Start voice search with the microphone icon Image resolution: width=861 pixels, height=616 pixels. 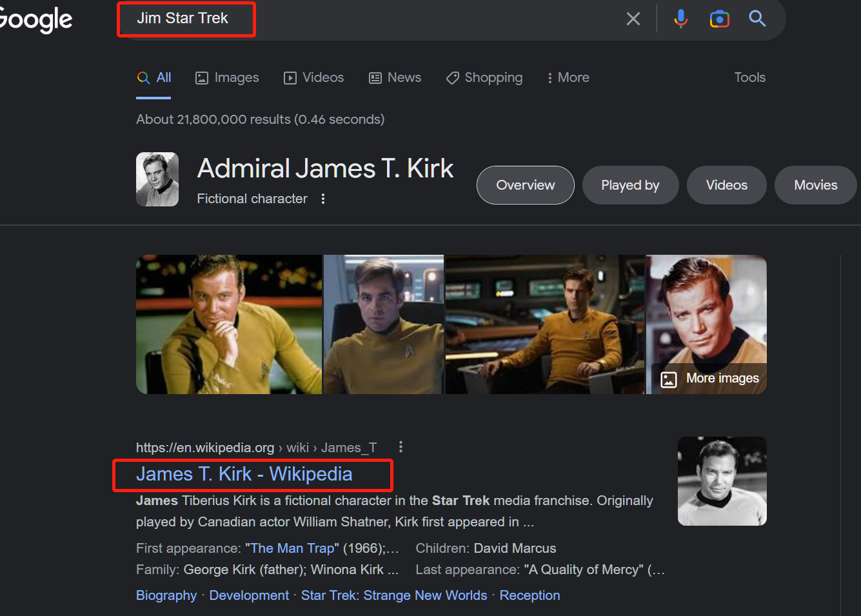[680, 19]
